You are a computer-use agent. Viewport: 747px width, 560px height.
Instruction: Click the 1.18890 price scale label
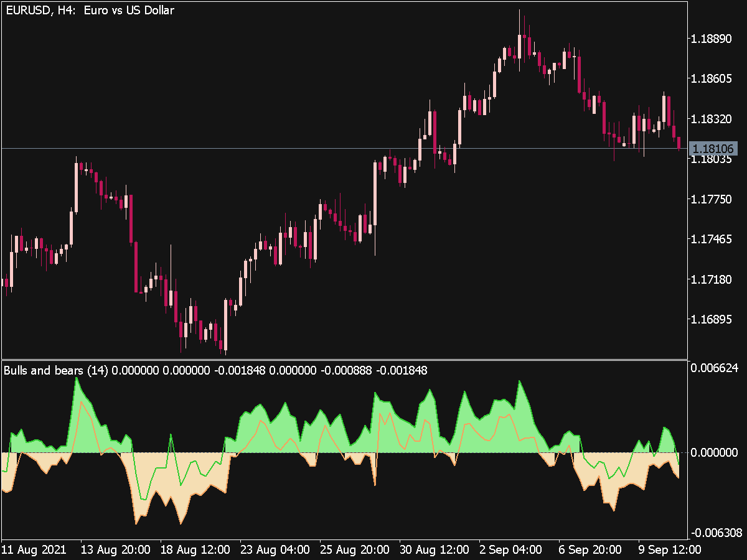coord(712,39)
